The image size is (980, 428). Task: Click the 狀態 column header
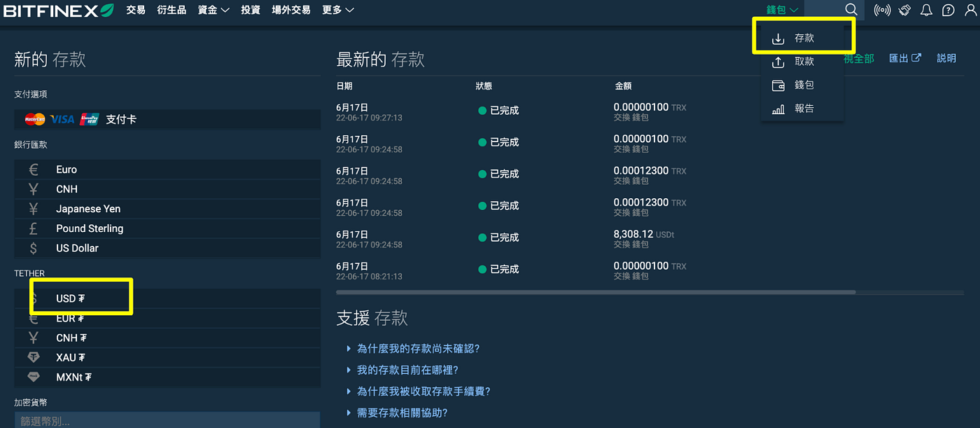[484, 85]
